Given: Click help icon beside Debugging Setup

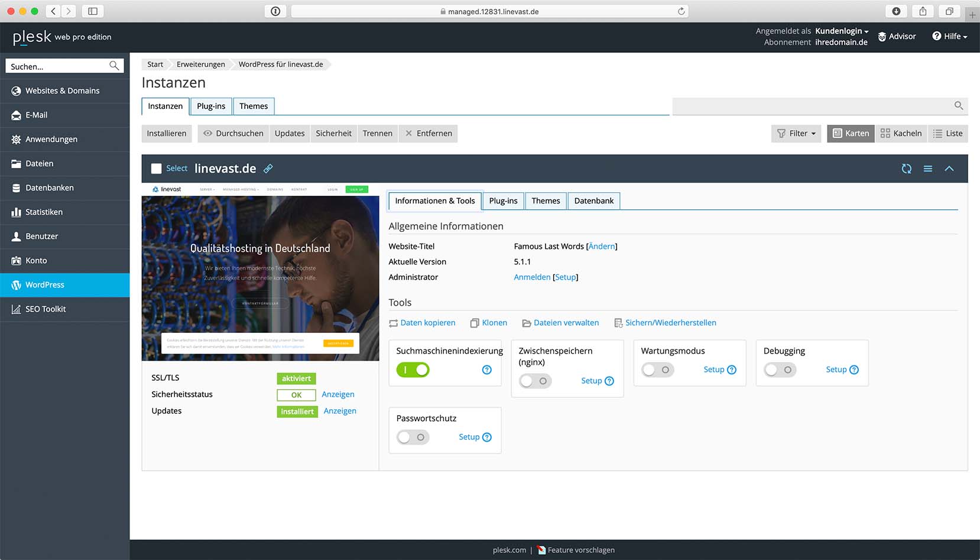Looking at the screenshot, I should pyautogui.click(x=854, y=370).
